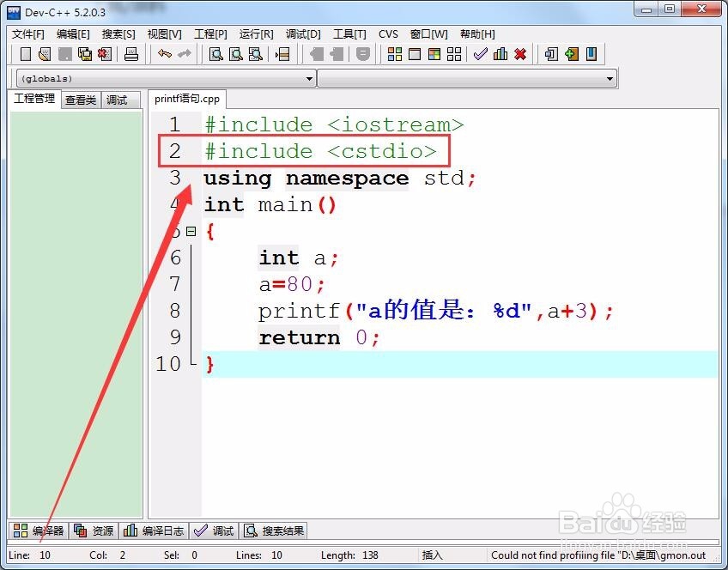Click the New file toolbar icon
This screenshot has height=570, width=728.
(x=26, y=54)
